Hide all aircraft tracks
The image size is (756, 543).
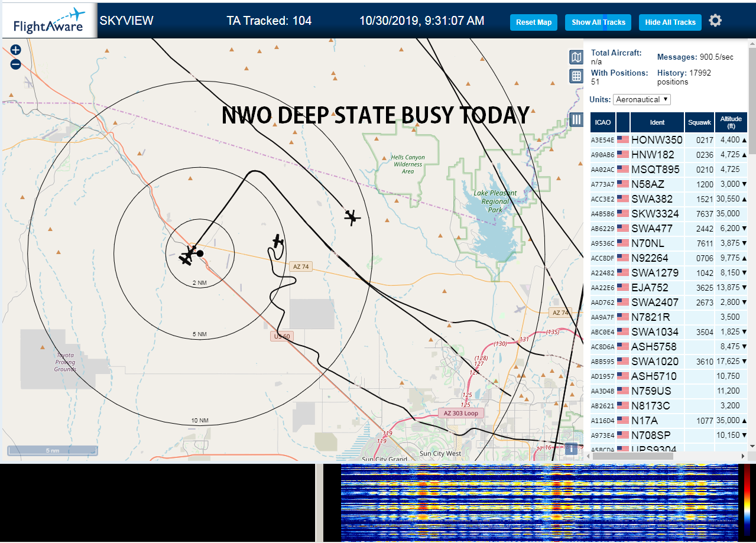670,22
